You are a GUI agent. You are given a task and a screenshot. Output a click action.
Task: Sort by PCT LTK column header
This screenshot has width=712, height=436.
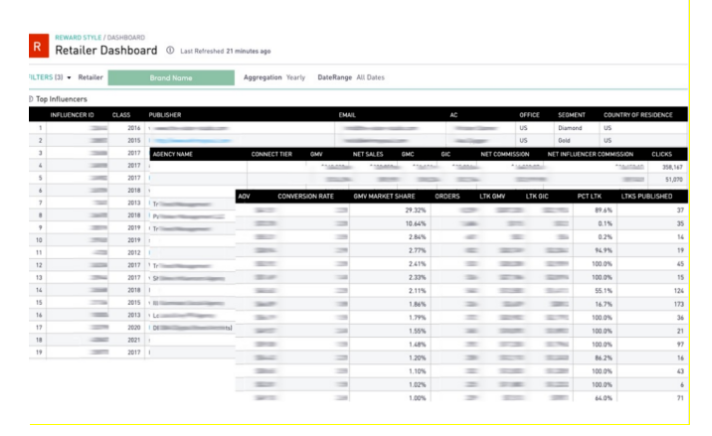pyautogui.click(x=589, y=196)
